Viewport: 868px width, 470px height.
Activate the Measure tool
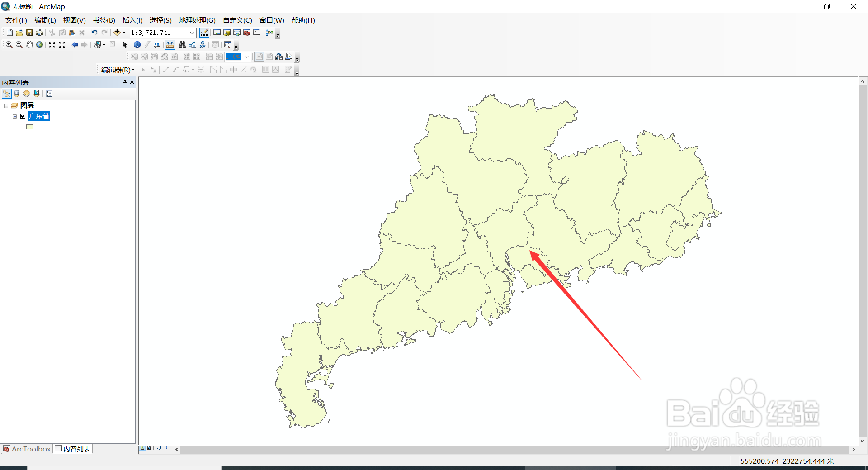click(170, 44)
